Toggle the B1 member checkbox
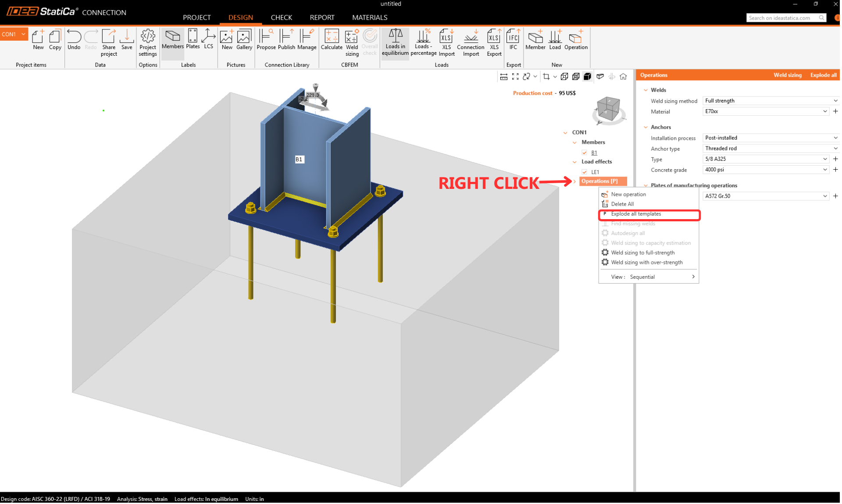This screenshot has width=842, height=504. (x=585, y=153)
